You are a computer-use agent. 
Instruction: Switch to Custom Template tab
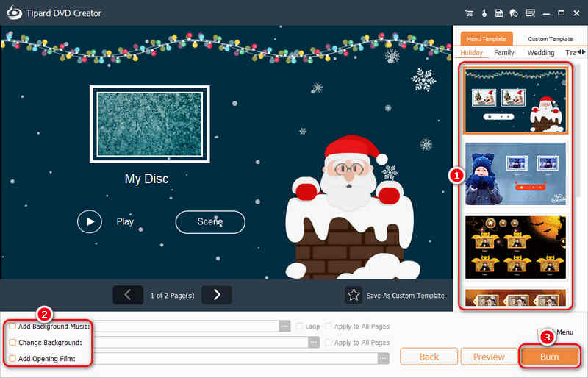tap(550, 39)
